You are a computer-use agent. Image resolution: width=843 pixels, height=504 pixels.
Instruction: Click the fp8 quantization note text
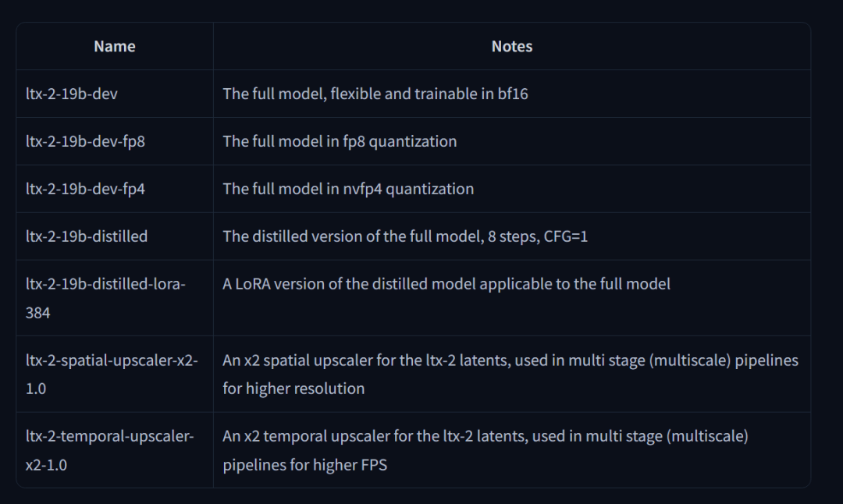(340, 142)
